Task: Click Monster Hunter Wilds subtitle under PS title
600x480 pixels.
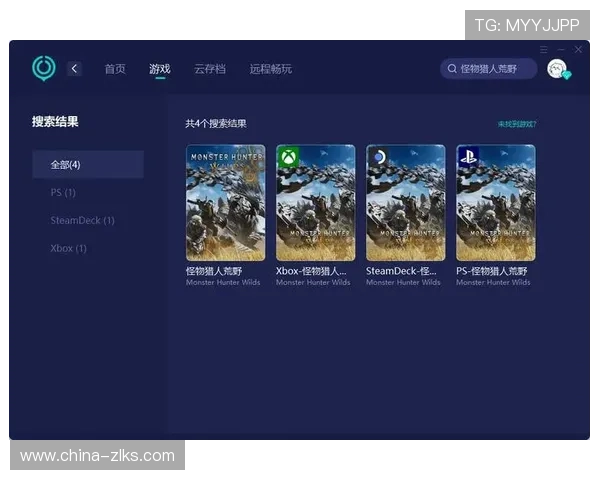Action: point(493,282)
